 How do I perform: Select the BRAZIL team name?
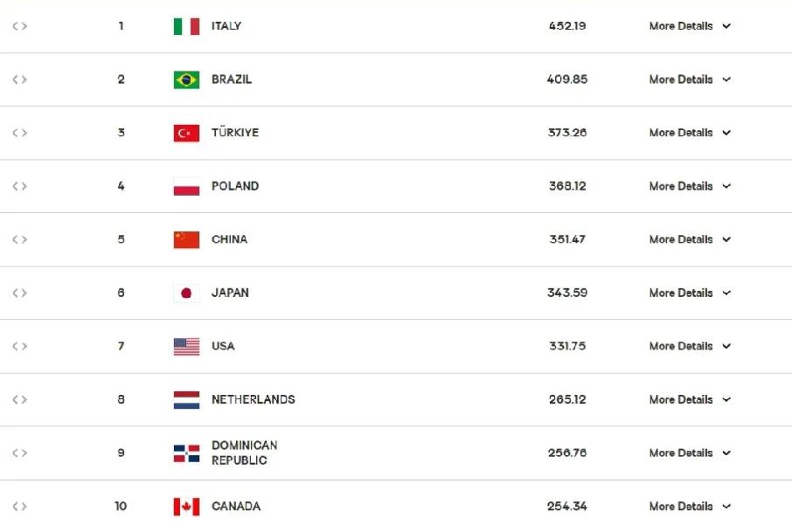[x=232, y=79]
